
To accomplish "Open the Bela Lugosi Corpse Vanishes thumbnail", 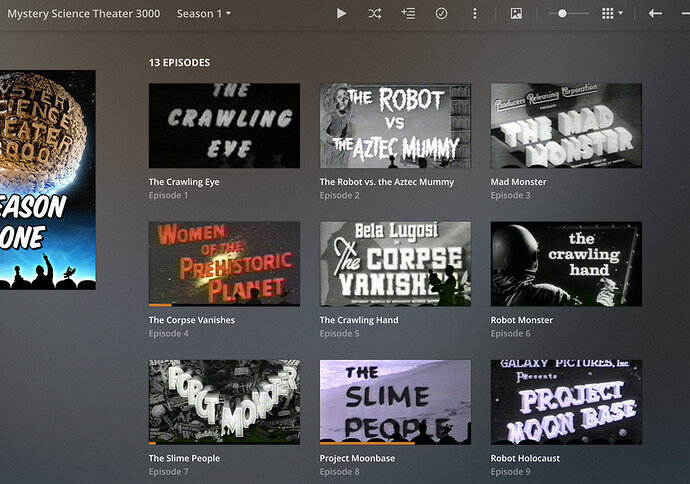I will coord(395,264).
